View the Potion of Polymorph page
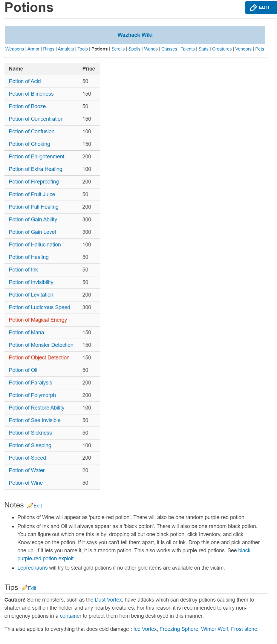 32,395
